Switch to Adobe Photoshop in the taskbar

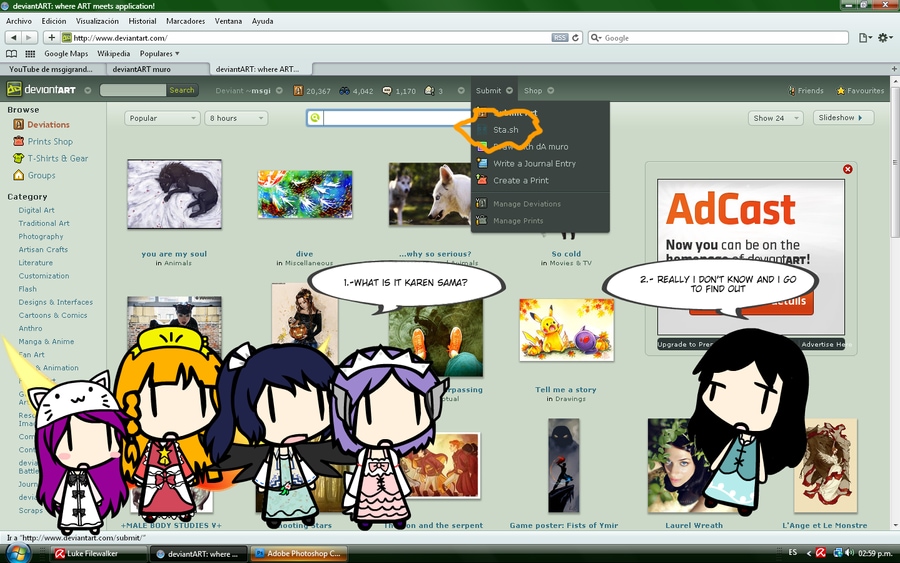click(x=298, y=554)
